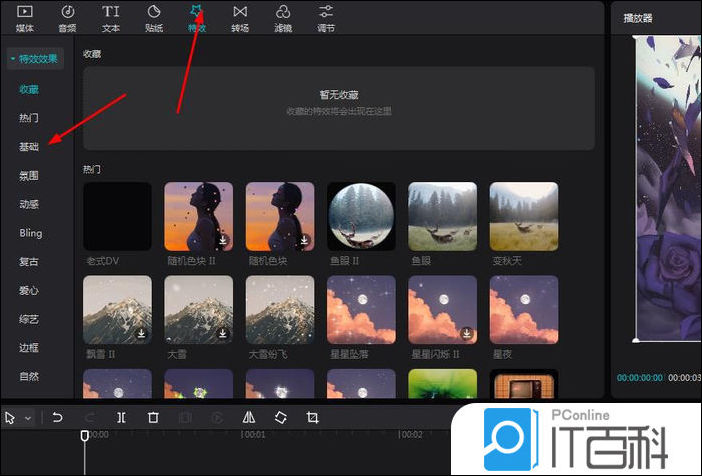Rotate the clip using the rotate icon
Viewport: 702px width, 476px height.
point(281,418)
